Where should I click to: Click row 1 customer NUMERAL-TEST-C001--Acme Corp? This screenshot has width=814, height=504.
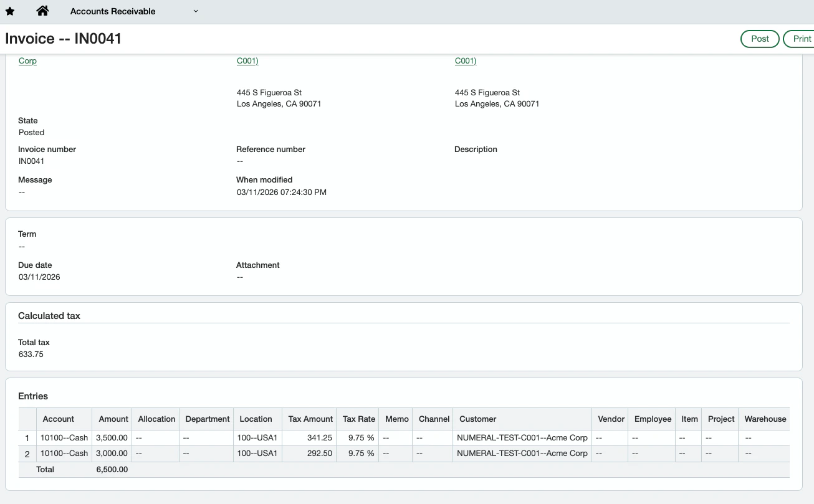point(522,438)
